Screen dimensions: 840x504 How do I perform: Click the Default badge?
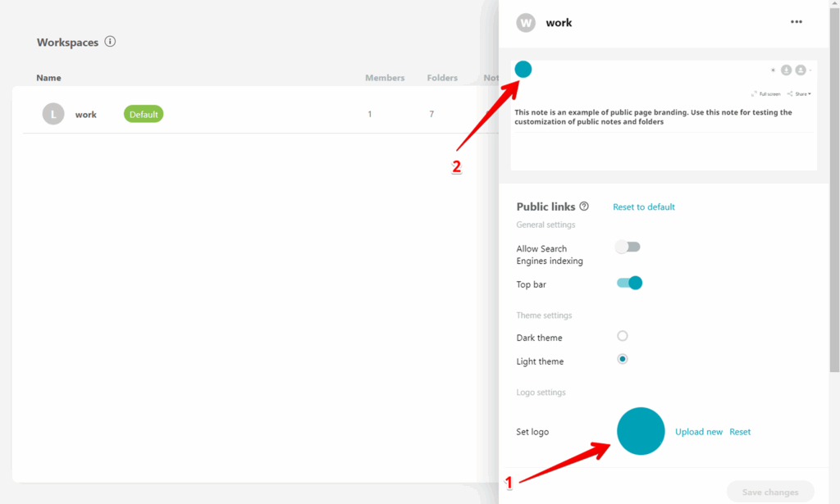[144, 114]
